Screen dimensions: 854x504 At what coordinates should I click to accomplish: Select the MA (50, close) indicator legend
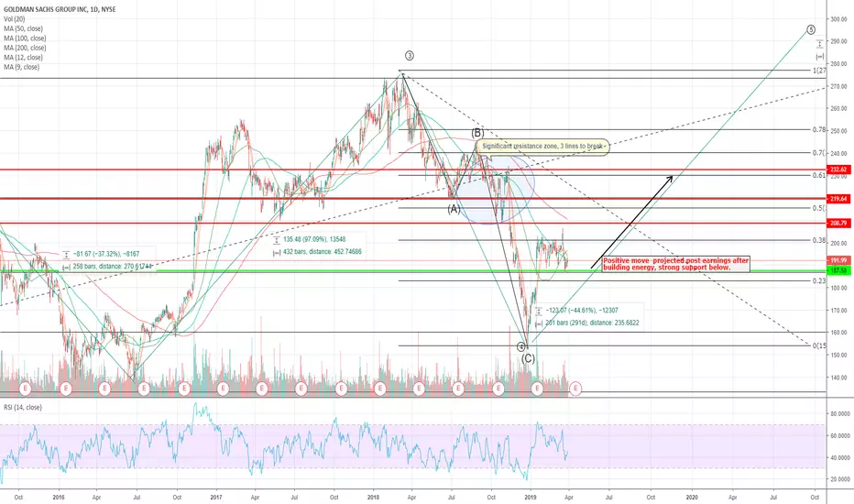point(23,29)
